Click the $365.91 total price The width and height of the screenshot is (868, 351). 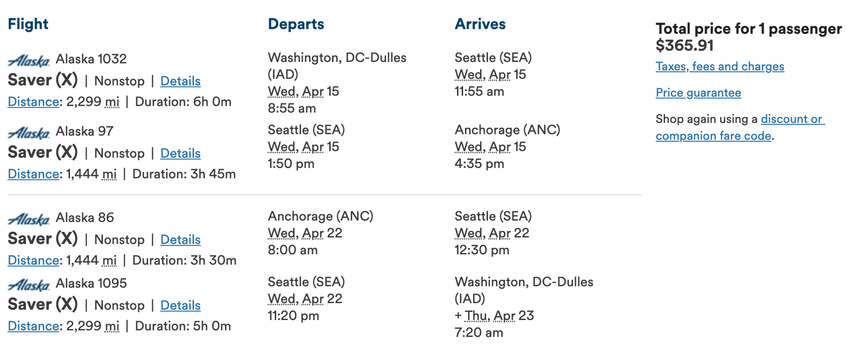click(684, 46)
